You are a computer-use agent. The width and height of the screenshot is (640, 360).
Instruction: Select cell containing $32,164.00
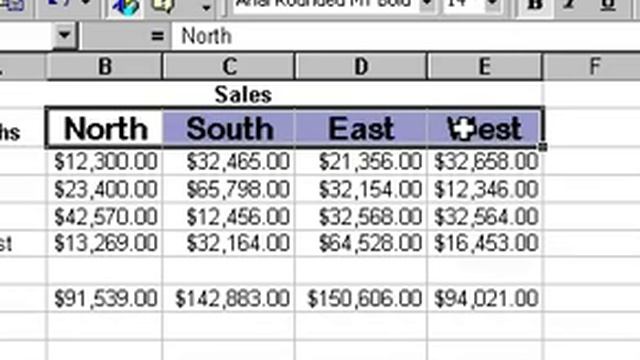click(229, 244)
